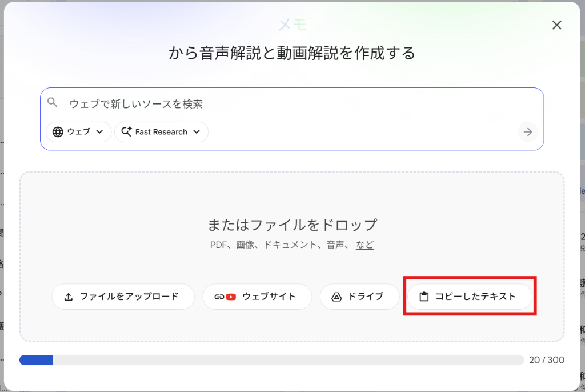Open the Fast Research mode dropdown
The width and height of the screenshot is (585, 392).
161,132
